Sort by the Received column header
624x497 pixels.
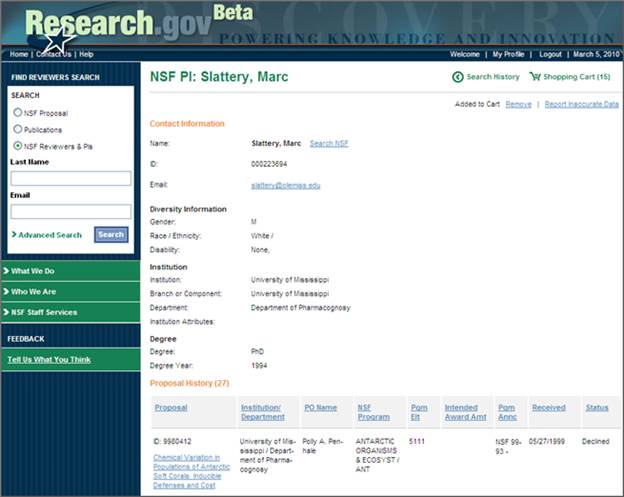548,408
